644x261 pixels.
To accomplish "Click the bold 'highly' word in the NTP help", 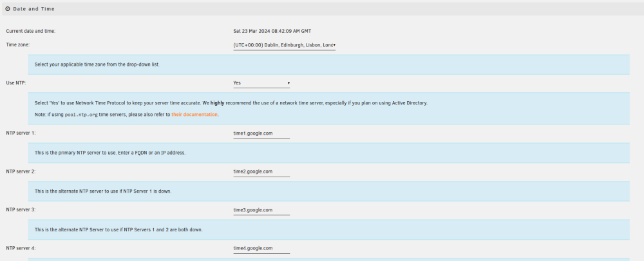I will pyautogui.click(x=217, y=103).
